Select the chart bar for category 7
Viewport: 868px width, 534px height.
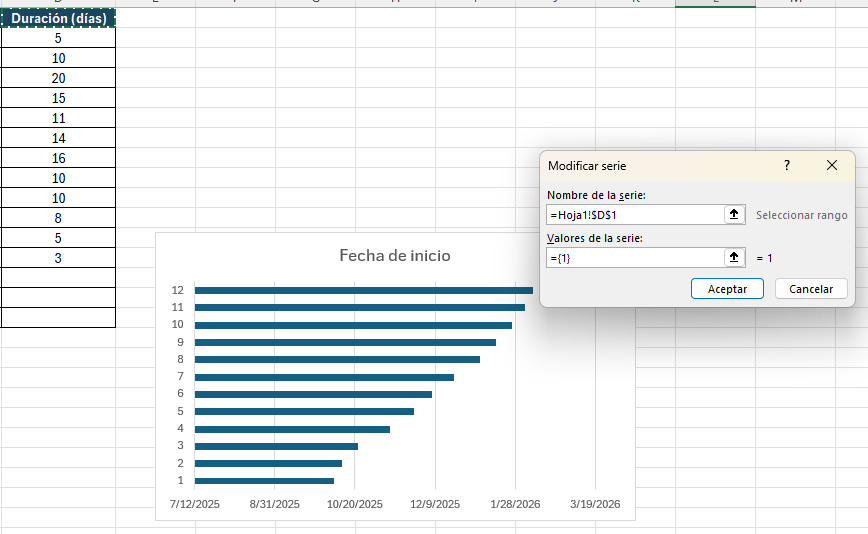[x=324, y=377]
